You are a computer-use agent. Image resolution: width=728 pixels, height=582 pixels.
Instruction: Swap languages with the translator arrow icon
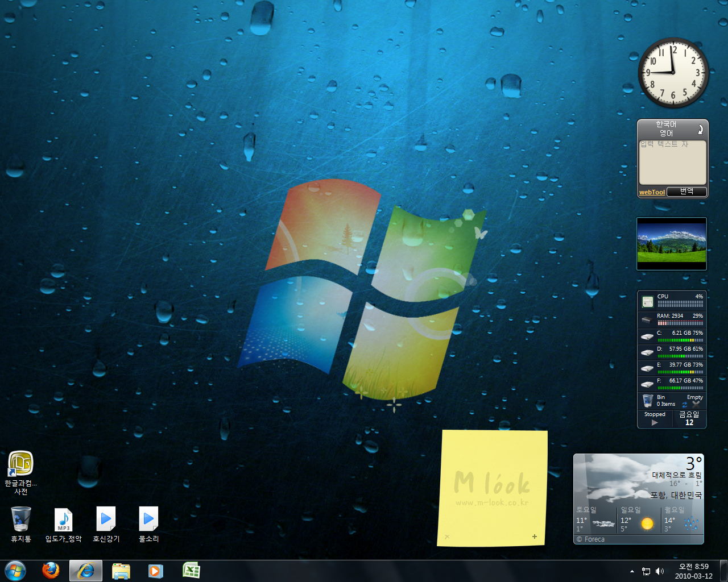tap(701, 129)
